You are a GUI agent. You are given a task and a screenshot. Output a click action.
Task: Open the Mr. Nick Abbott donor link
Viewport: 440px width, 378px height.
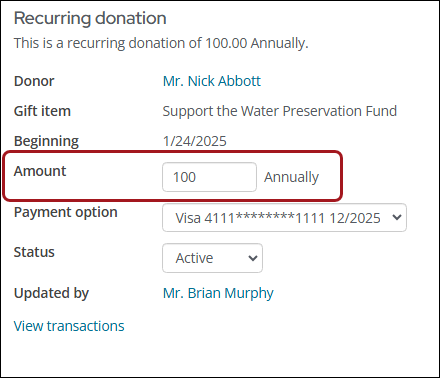[212, 81]
